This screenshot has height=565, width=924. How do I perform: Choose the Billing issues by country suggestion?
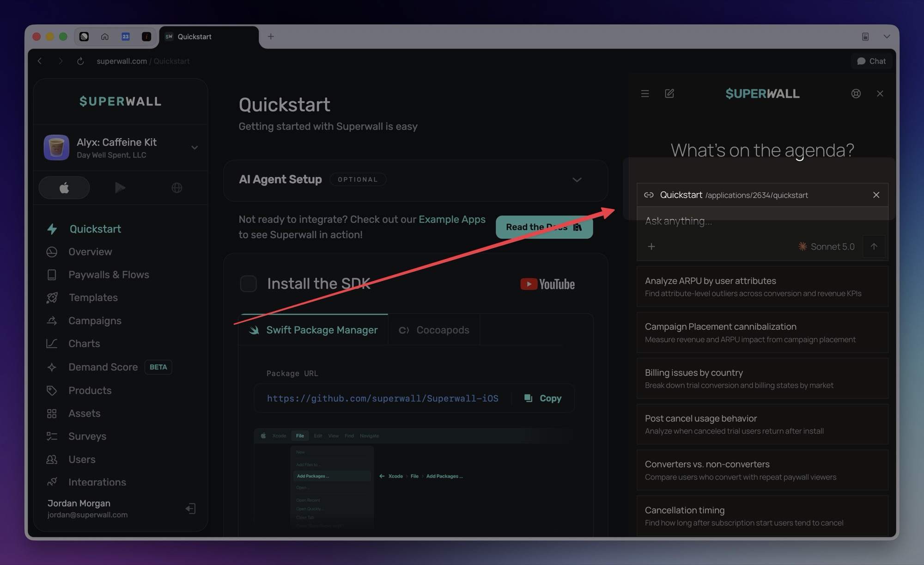coord(762,378)
